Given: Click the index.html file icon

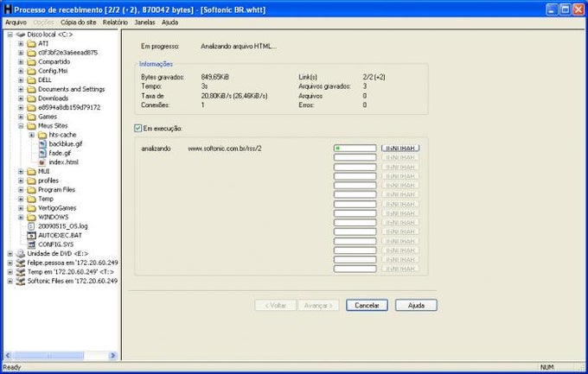Looking at the screenshot, I should (x=42, y=162).
